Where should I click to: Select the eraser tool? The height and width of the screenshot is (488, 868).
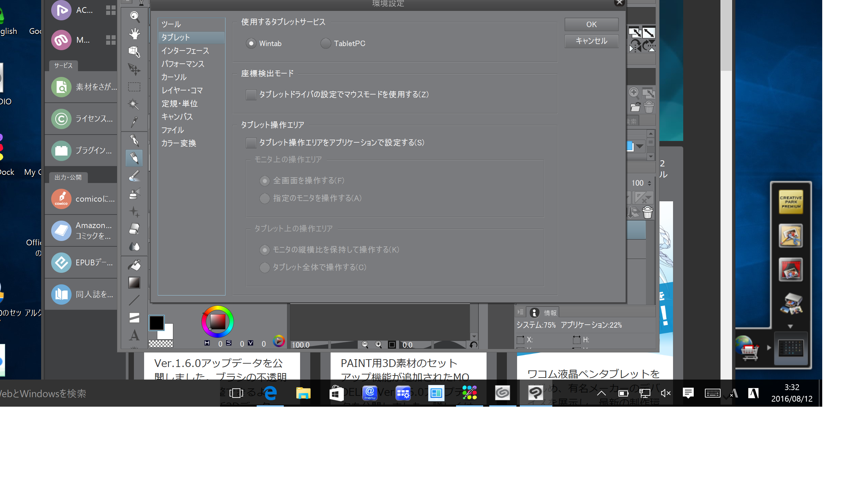tap(134, 229)
